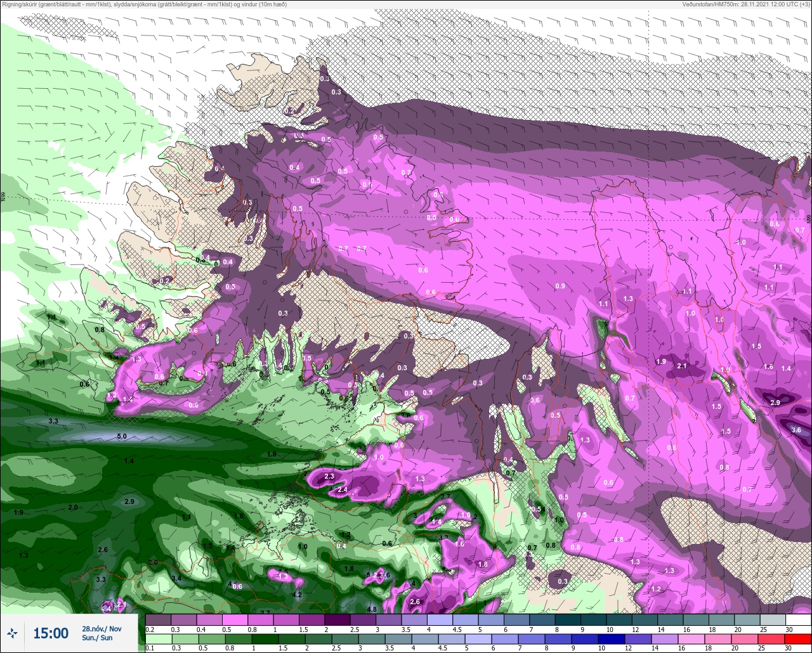
Task: Click upper legend swatch between 0.2 and 0.3
Action: tap(159, 619)
